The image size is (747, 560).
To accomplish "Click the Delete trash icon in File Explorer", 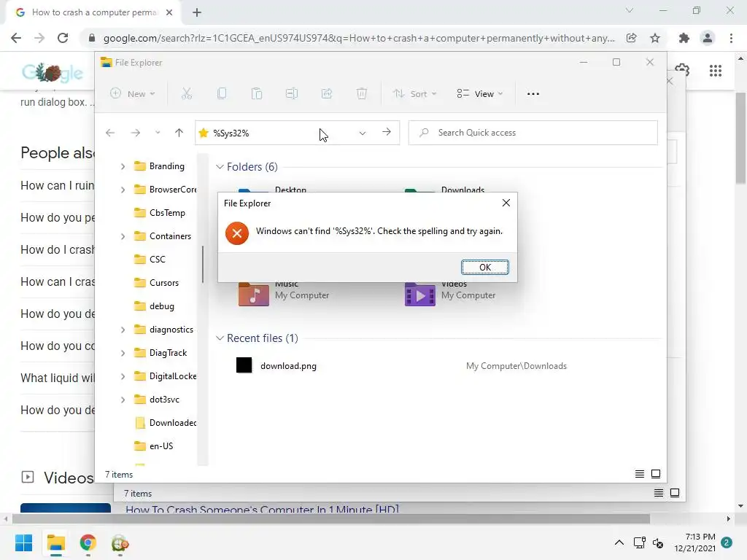I will [362, 94].
